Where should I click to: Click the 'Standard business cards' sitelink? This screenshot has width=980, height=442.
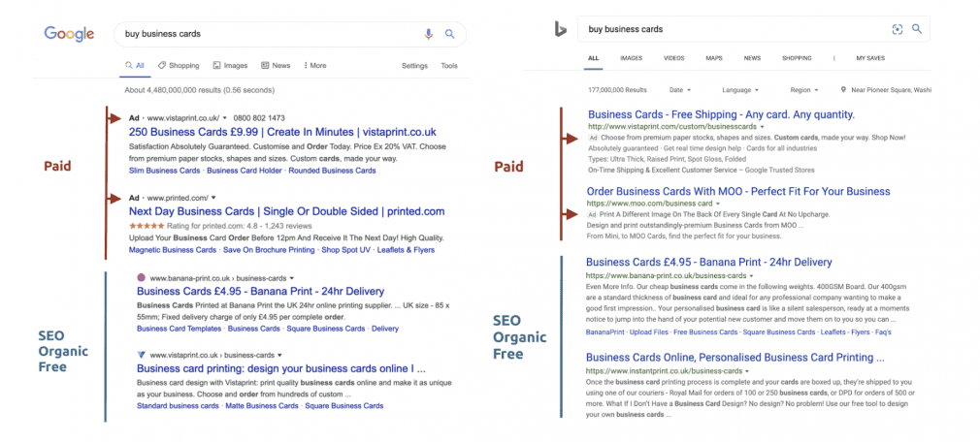(x=178, y=406)
